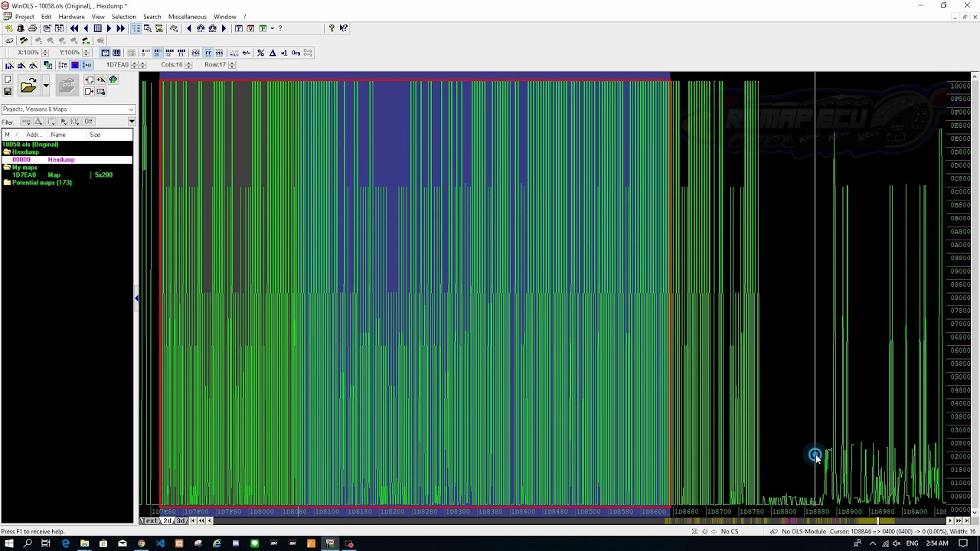Toggle FF hexadecimal number format
This screenshot has height=551, width=980.
[208, 52]
